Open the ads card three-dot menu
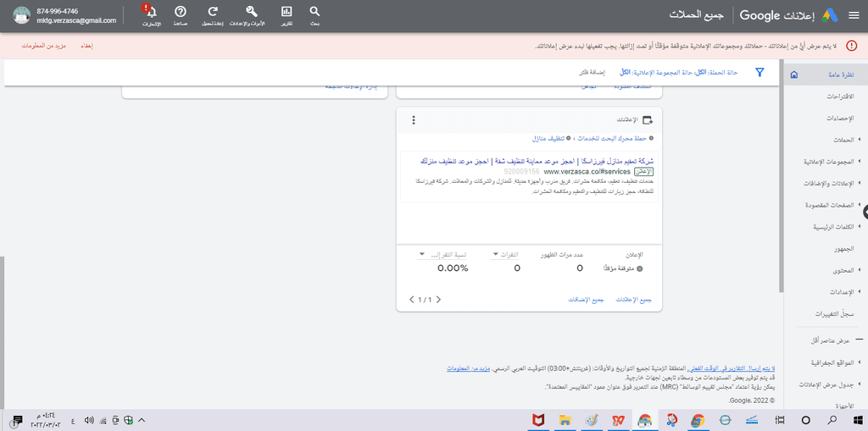 coord(414,120)
